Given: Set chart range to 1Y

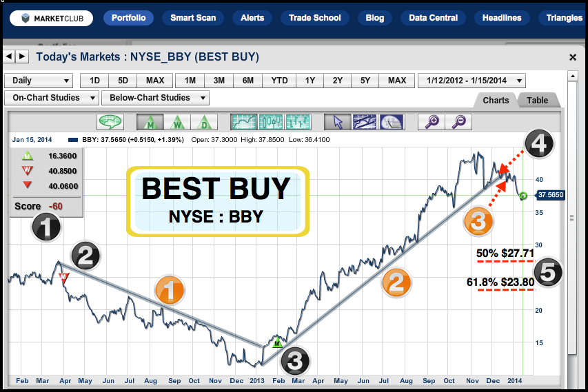Looking at the screenshot, I should tap(310, 81).
